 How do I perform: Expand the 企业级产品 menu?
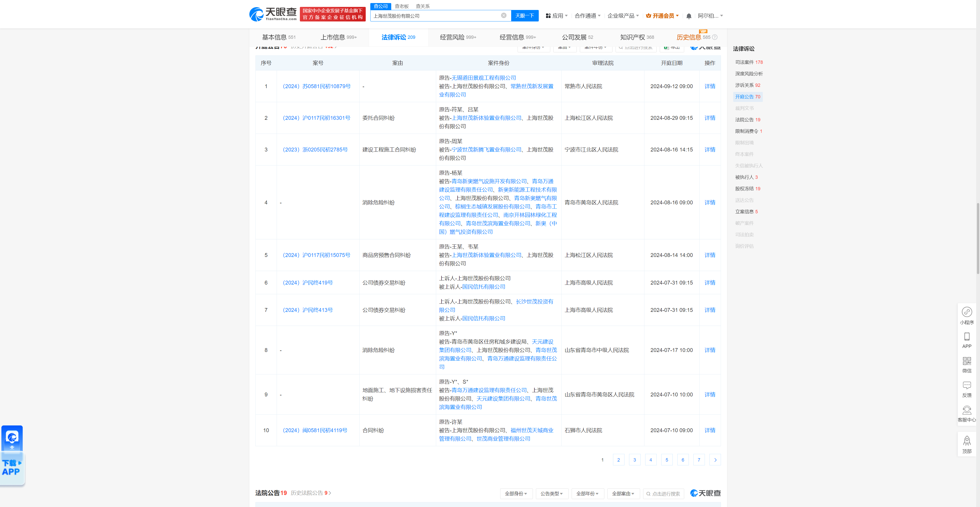coord(623,16)
